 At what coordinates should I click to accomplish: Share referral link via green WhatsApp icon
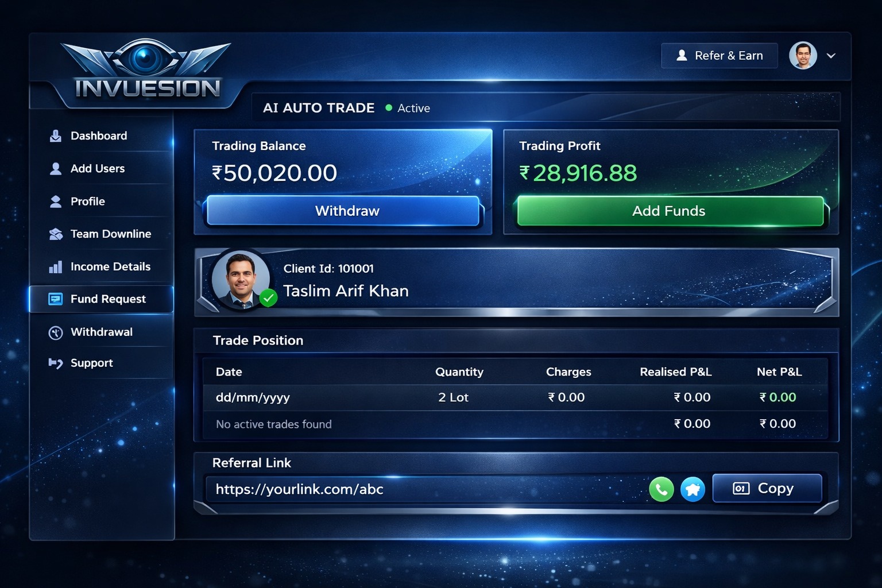coord(661,489)
